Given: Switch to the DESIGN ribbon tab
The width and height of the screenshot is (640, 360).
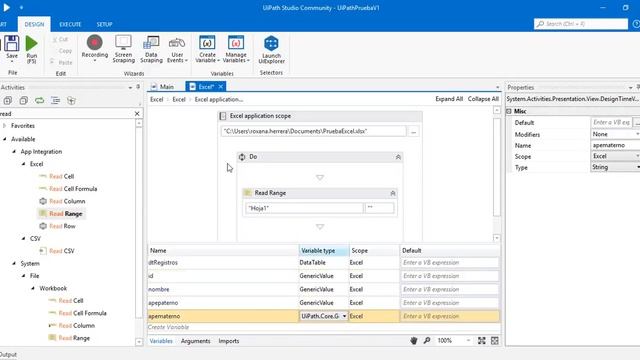Looking at the screenshot, I should tap(34, 24).
